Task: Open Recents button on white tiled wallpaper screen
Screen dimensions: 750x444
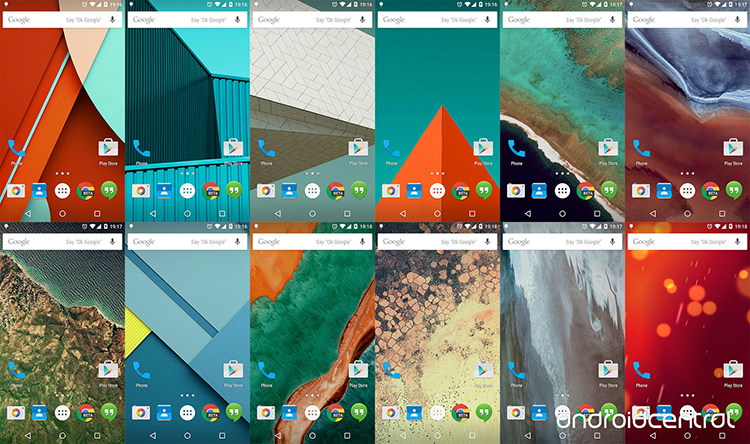Action: coord(347,214)
